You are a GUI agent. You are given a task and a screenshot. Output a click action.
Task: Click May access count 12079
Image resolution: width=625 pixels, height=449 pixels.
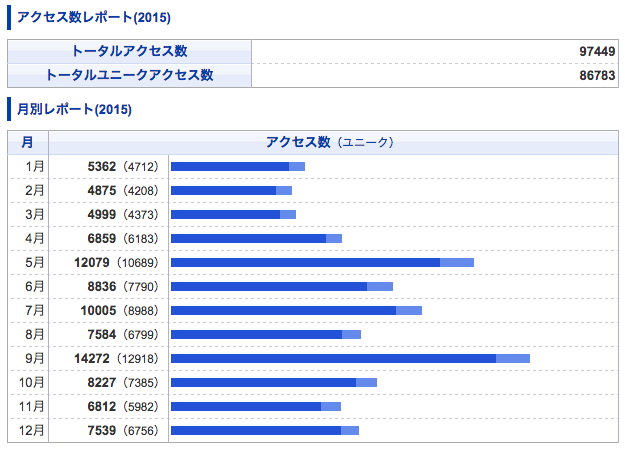pyautogui.click(x=92, y=262)
